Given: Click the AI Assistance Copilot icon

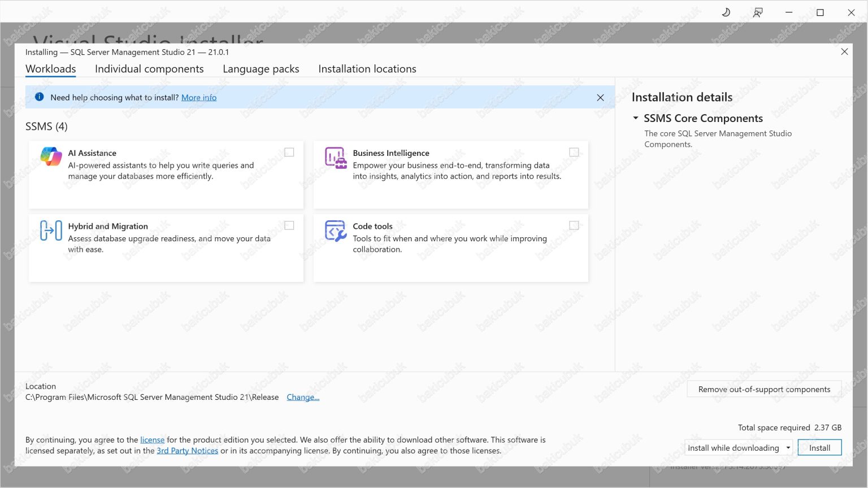Looking at the screenshot, I should coord(51,156).
